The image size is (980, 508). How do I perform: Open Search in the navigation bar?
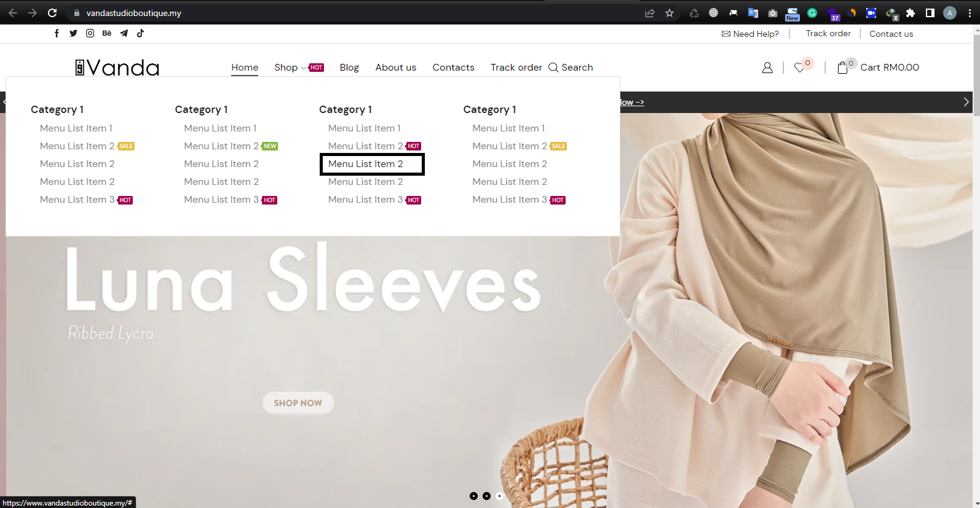coord(571,68)
